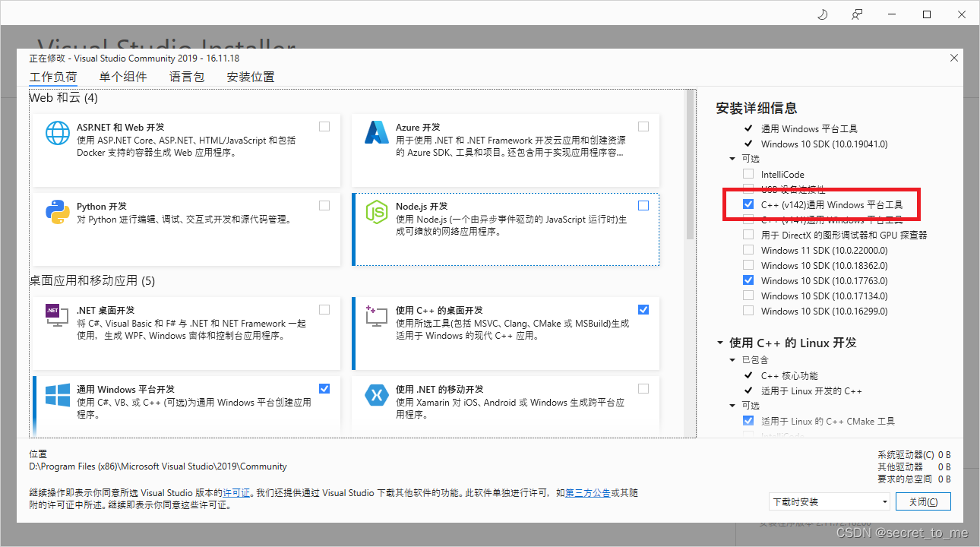This screenshot has height=547, width=980.
Task: Click the 桌面应用和移动应用 (5) section header
Action: (92, 281)
